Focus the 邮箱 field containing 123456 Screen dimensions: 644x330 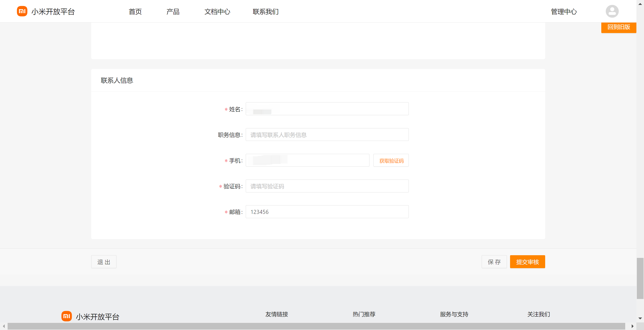[x=327, y=212]
